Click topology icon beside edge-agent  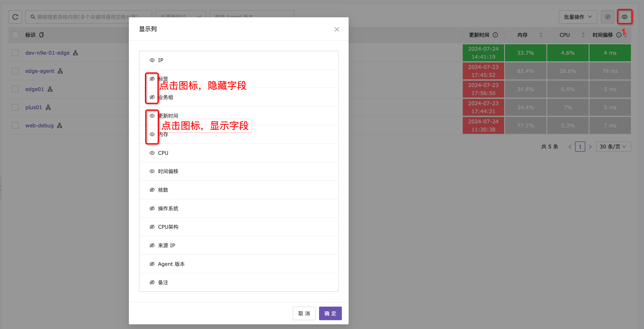coord(60,71)
